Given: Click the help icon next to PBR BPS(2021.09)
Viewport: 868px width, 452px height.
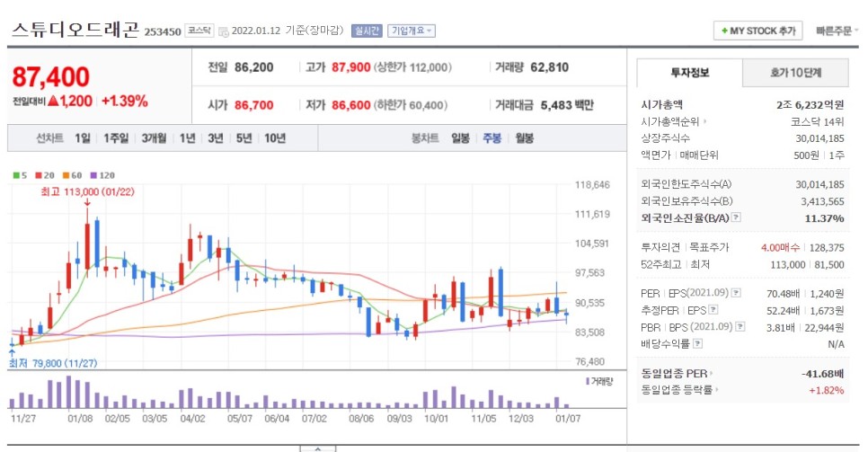Looking at the screenshot, I should 740,327.
